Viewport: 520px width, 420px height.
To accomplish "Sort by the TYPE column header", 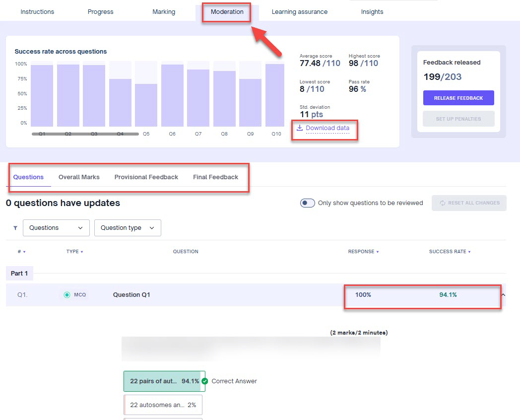I will 74,252.
